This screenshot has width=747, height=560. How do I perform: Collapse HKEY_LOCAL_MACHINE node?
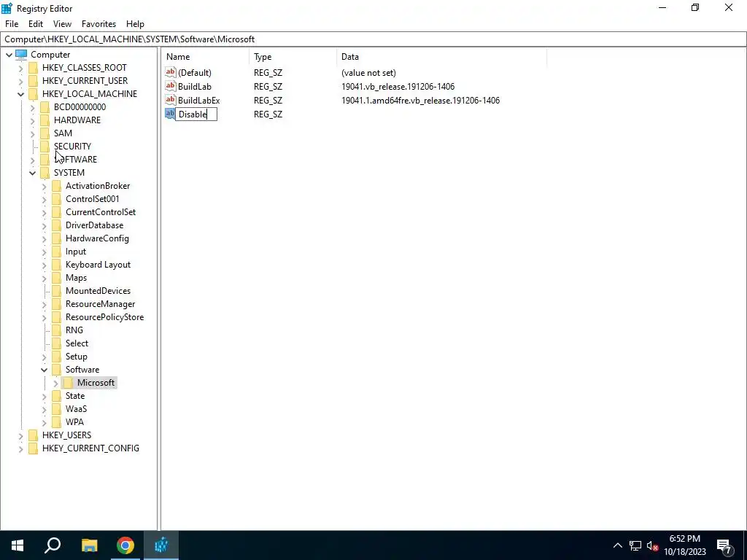pyautogui.click(x=20, y=94)
